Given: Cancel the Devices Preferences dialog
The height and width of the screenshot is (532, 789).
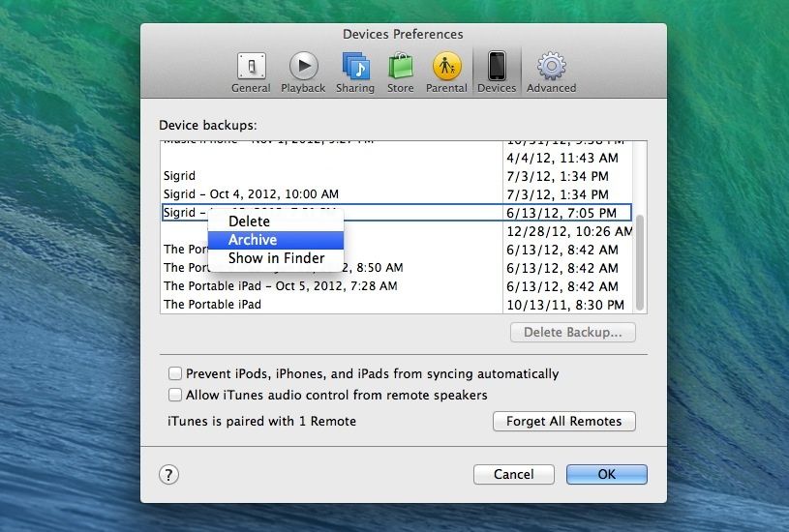Looking at the screenshot, I should click(513, 475).
